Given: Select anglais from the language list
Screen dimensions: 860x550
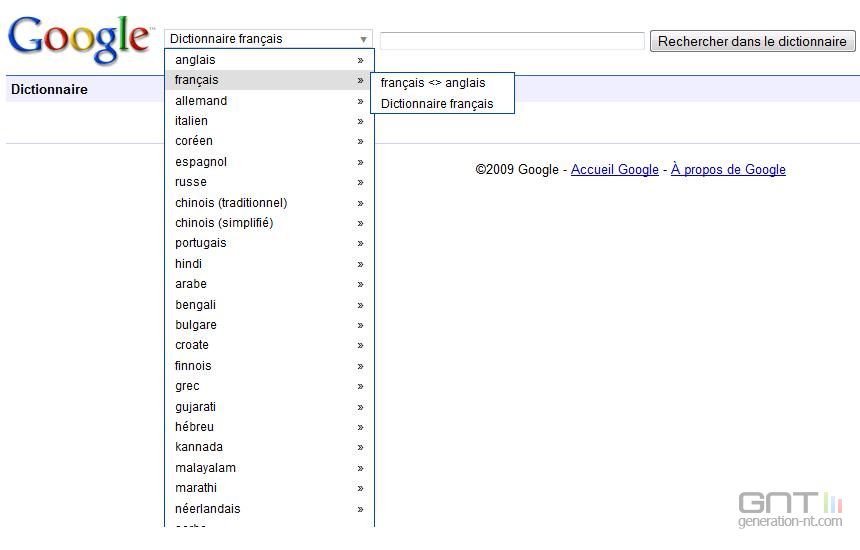Looking at the screenshot, I should tap(195, 60).
